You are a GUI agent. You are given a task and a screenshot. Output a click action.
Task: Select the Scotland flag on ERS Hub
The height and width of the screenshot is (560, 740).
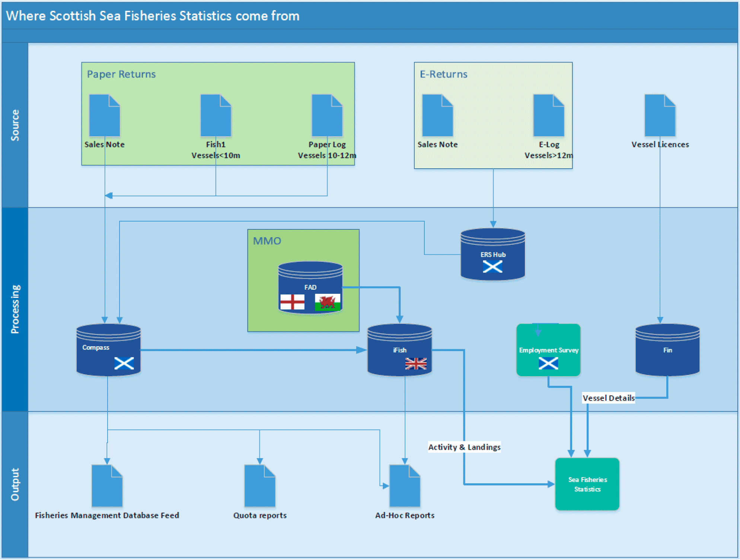coord(493,266)
